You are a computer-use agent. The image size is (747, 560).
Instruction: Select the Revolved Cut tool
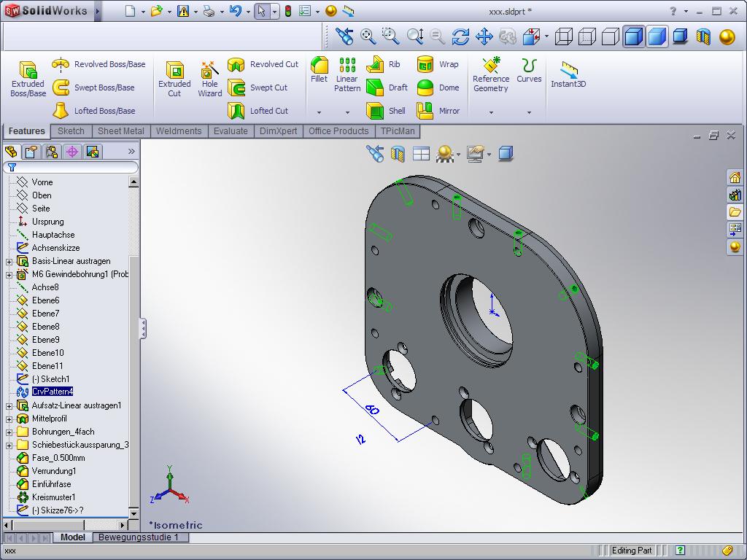coord(263,64)
